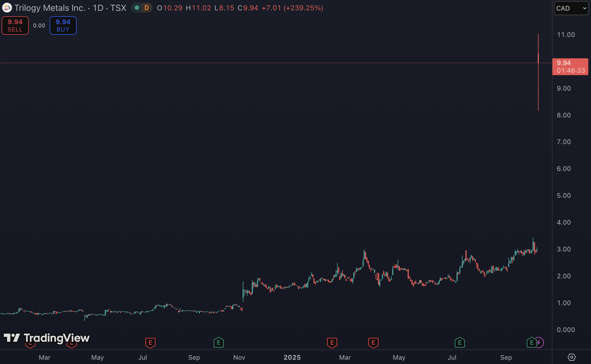Open the red earnings marker just before Mar 2025
This screenshot has height=364, width=591.
332,343
